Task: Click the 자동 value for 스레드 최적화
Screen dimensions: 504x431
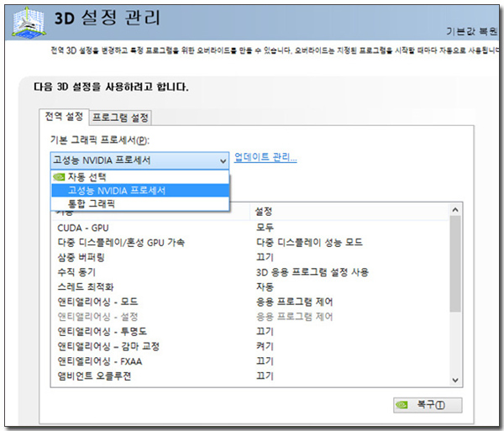Action: pyautogui.click(x=265, y=286)
